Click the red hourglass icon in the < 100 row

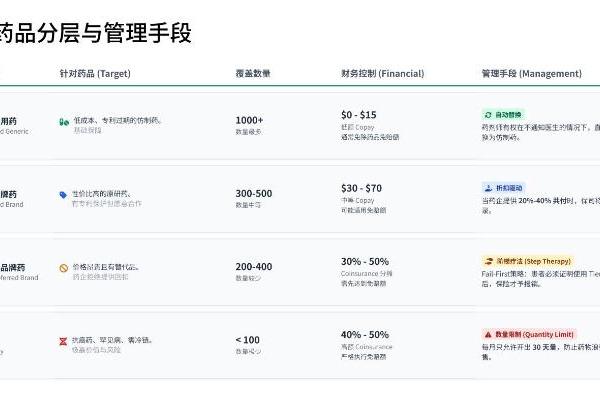click(63, 341)
